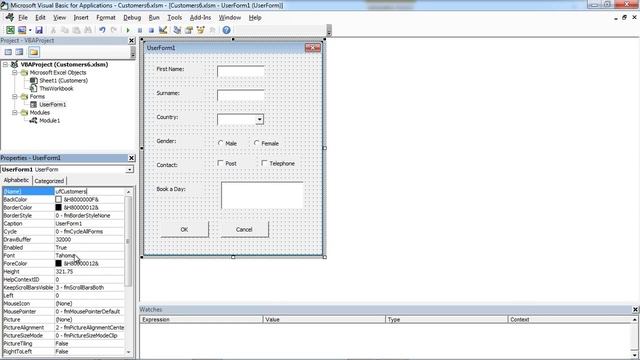
Task: Collapse the Microsoft Excel Objects folder
Action: [15, 73]
